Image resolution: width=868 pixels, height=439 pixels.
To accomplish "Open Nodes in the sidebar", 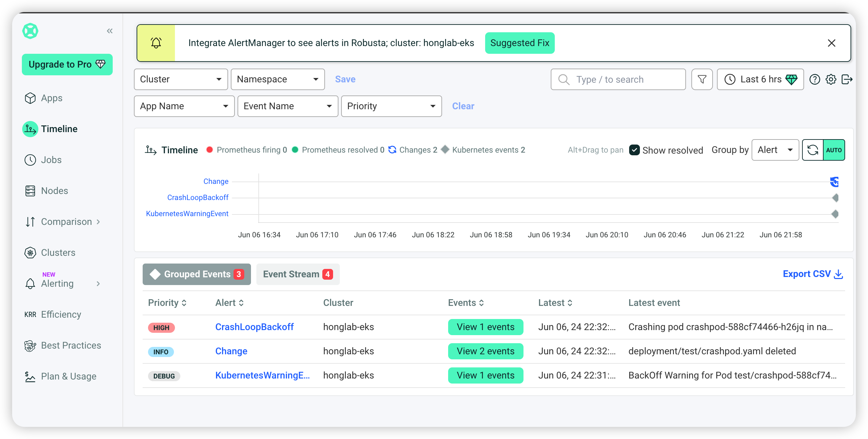I will tap(54, 191).
